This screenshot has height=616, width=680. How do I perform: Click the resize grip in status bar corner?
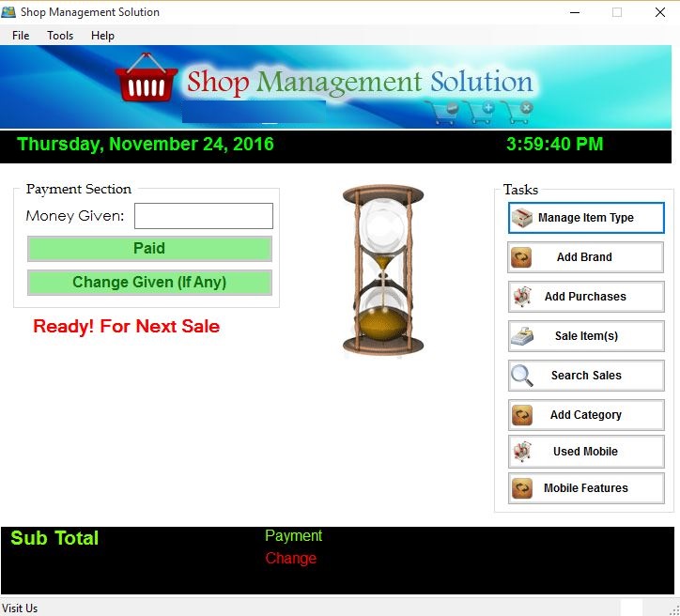674,610
